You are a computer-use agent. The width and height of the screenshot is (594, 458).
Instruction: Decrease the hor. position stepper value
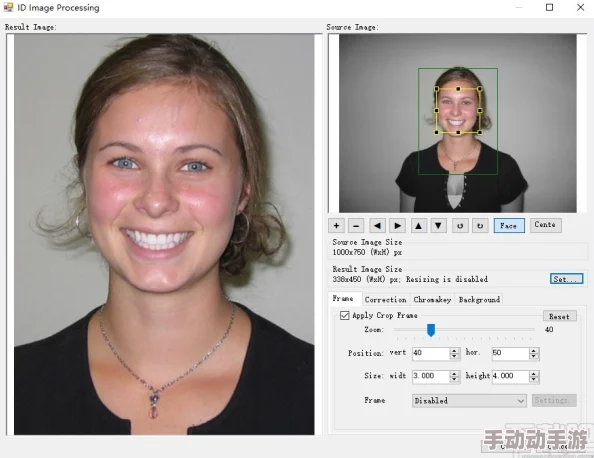tap(534, 356)
